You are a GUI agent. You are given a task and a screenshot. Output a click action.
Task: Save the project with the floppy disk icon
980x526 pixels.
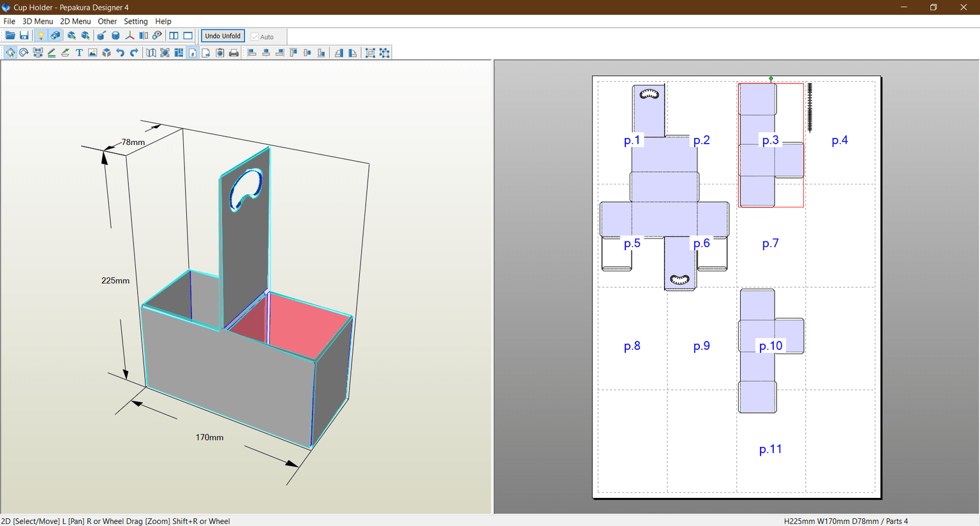[x=24, y=36]
